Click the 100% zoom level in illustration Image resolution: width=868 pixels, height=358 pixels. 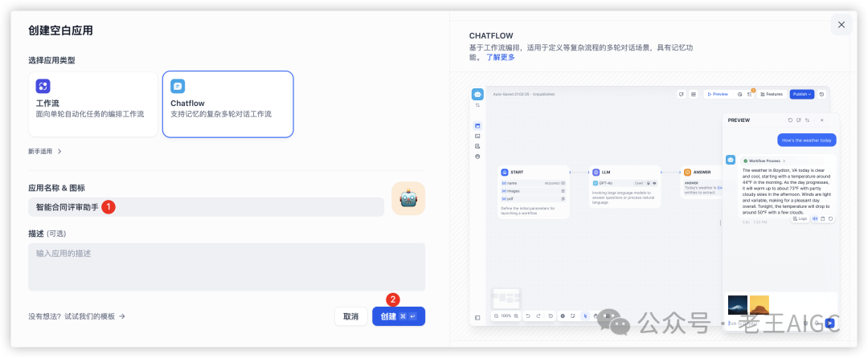[506, 316]
